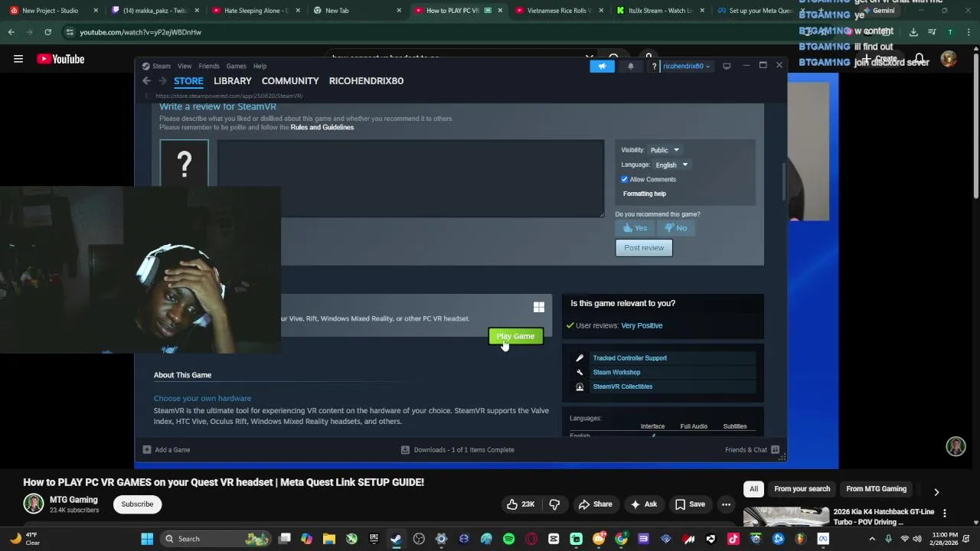Open YouTube hamburger guide menu
Viewport: 980px width, 551px height.
[18, 59]
